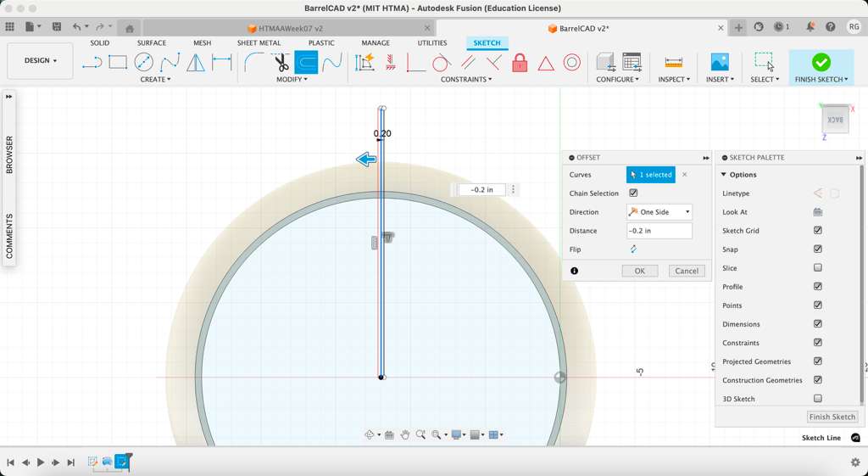
Task: Click the Flip direction icon
Action: [633, 249]
